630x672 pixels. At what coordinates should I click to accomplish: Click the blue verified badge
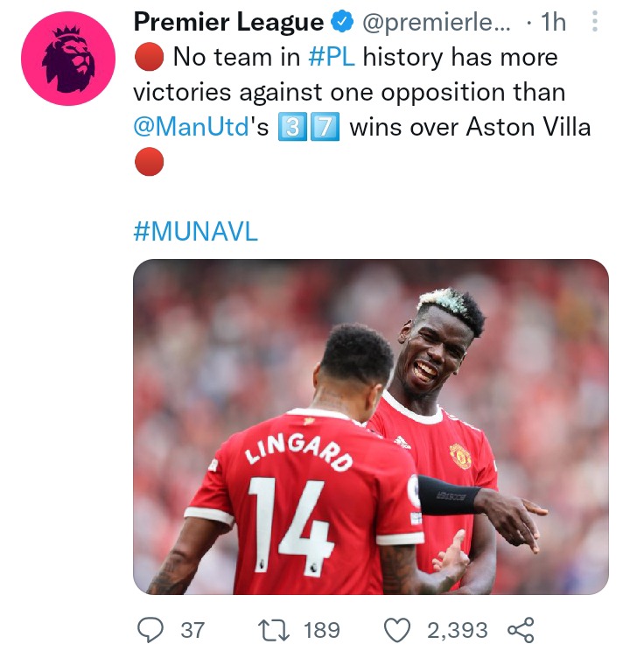[341, 22]
